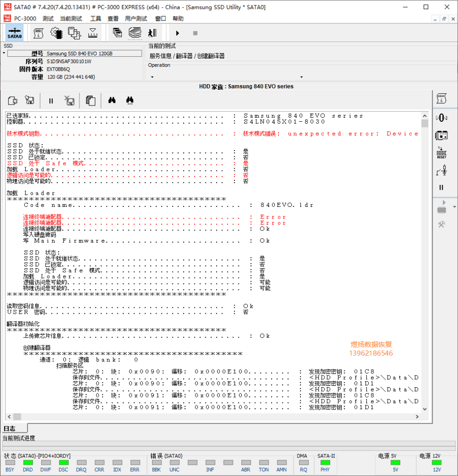The width and height of the screenshot is (458, 476).
Task: Click the switch-and-ground circuit icon
Action: pos(442,170)
